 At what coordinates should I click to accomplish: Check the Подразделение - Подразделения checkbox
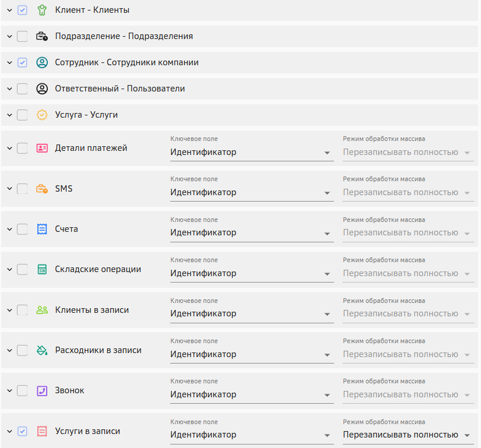[x=22, y=36]
